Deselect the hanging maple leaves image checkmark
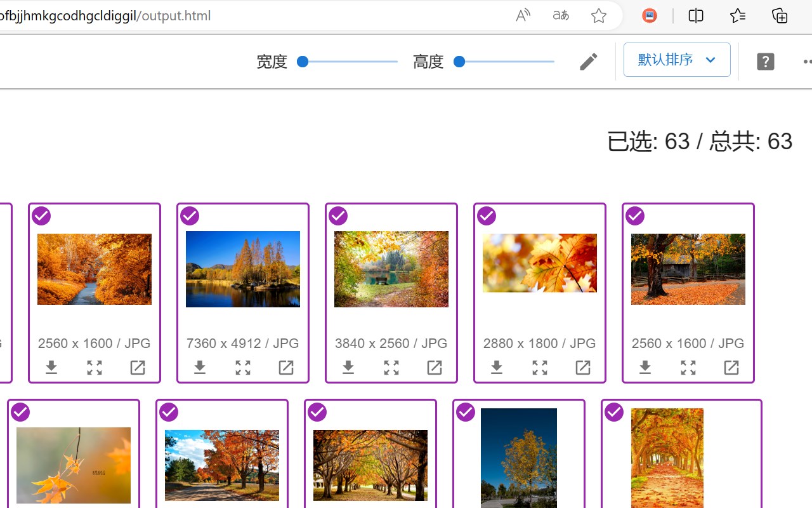812x508 pixels. (x=20, y=412)
